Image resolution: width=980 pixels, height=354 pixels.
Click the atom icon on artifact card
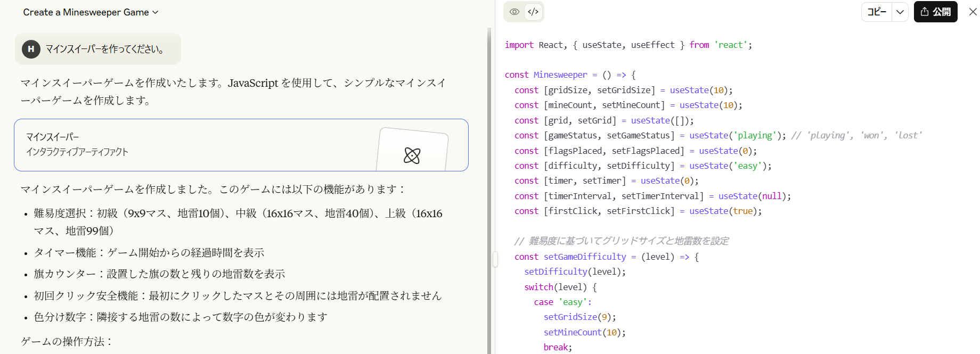click(412, 155)
